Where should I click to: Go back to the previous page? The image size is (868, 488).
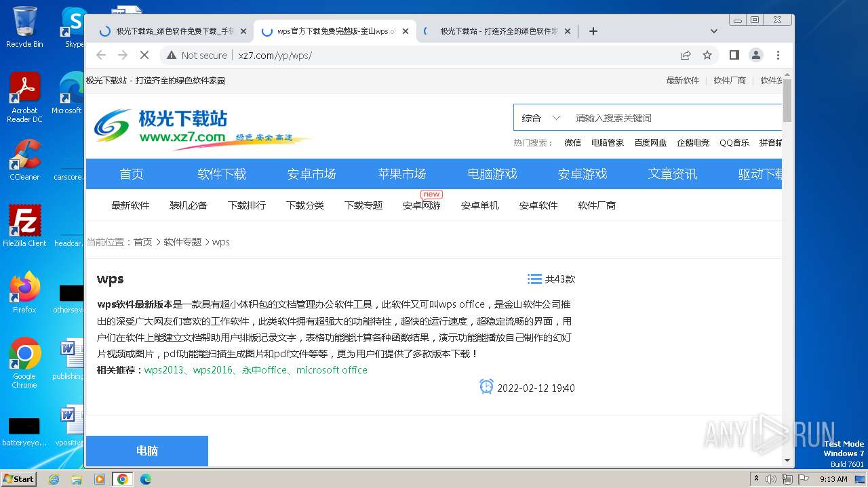(101, 55)
